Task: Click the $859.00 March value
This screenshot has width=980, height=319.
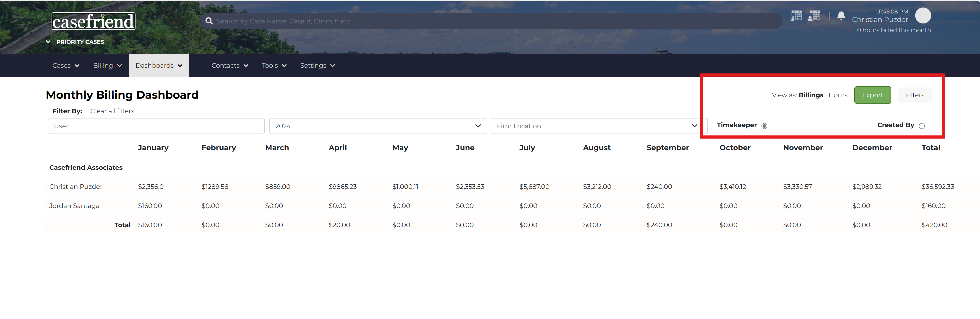Action: pos(278,187)
